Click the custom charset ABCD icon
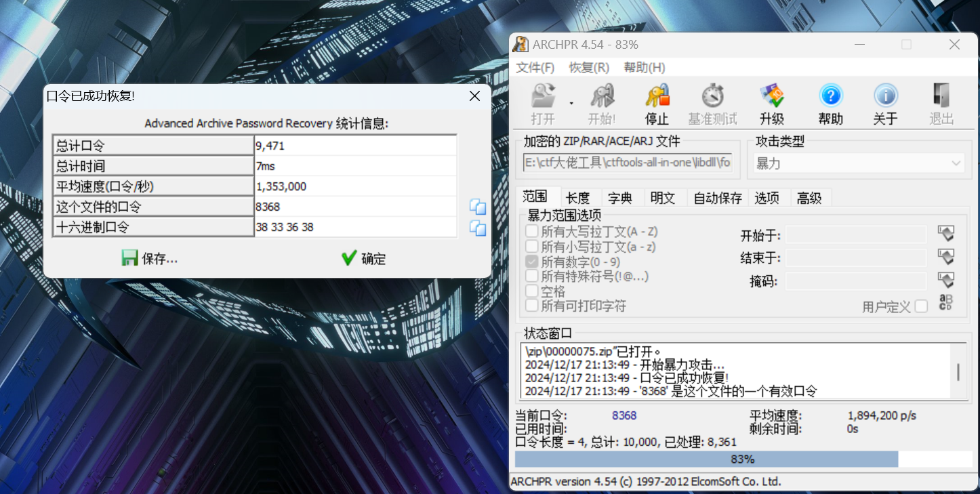Viewport: 980px width, 494px height. coord(946,302)
